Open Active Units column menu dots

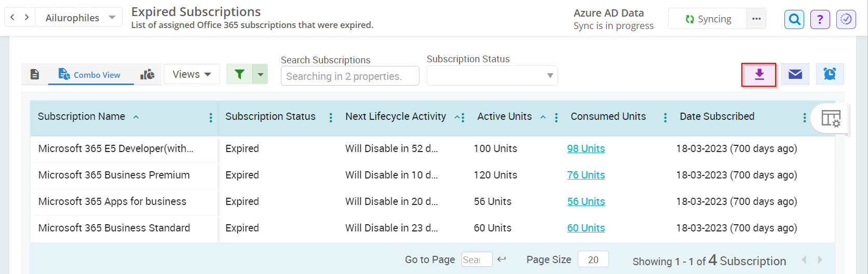coord(556,118)
